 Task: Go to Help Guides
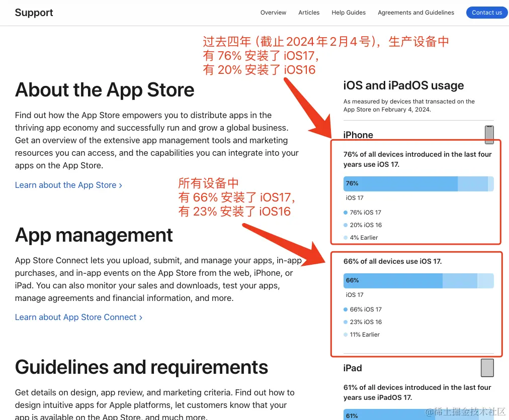[349, 13]
